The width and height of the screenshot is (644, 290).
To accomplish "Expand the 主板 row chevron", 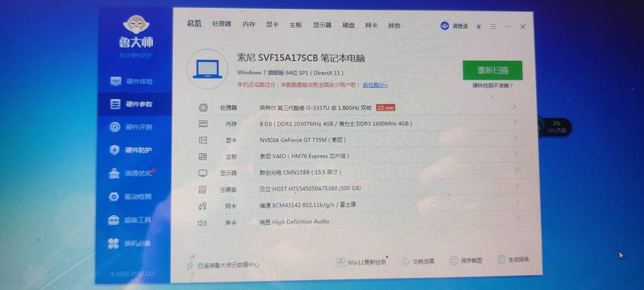I will (516, 154).
